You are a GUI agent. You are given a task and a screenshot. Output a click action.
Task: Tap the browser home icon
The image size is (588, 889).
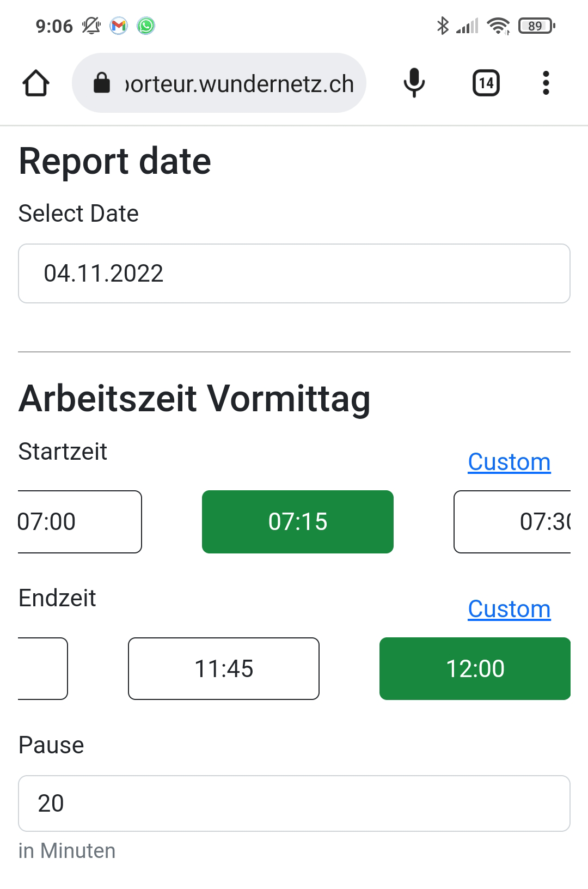pos(36,83)
